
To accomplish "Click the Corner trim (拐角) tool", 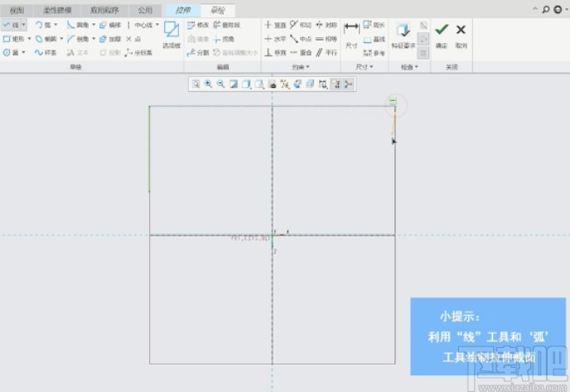I will pyautogui.click(x=224, y=39).
